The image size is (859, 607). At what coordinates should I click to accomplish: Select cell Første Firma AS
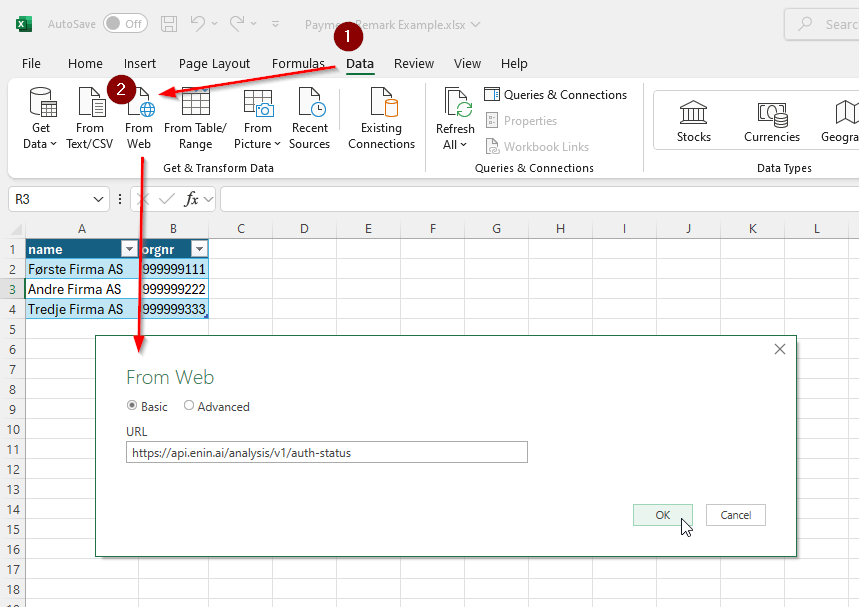82,269
